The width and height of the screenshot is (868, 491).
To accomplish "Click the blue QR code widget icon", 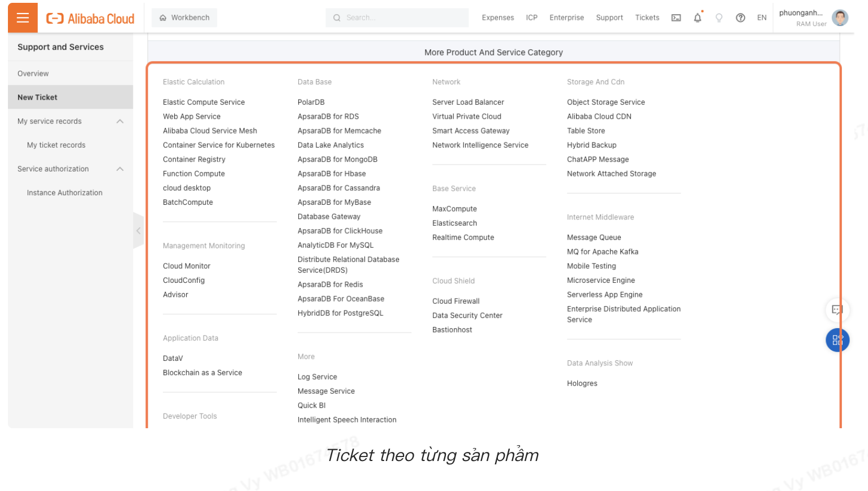I will tap(837, 340).
